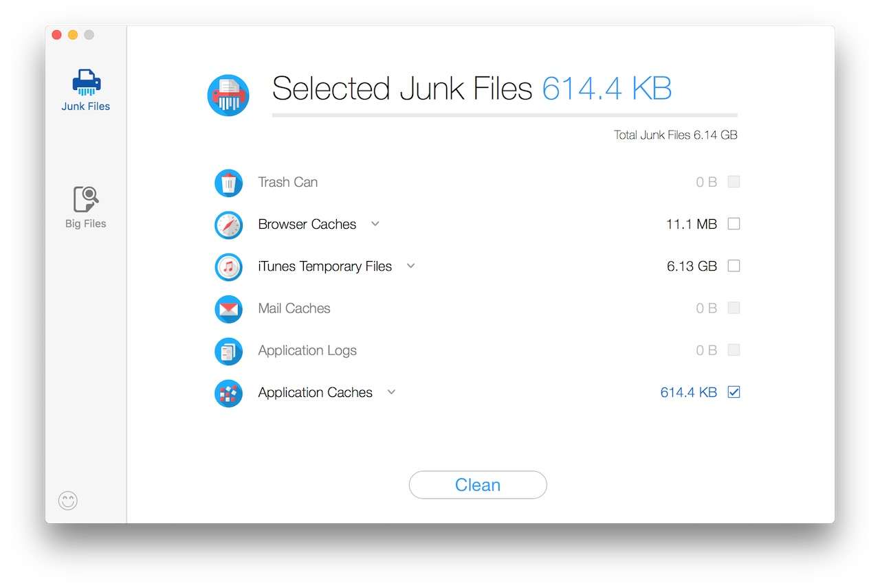Switch to the Junk Files tab label

[x=86, y=106]
